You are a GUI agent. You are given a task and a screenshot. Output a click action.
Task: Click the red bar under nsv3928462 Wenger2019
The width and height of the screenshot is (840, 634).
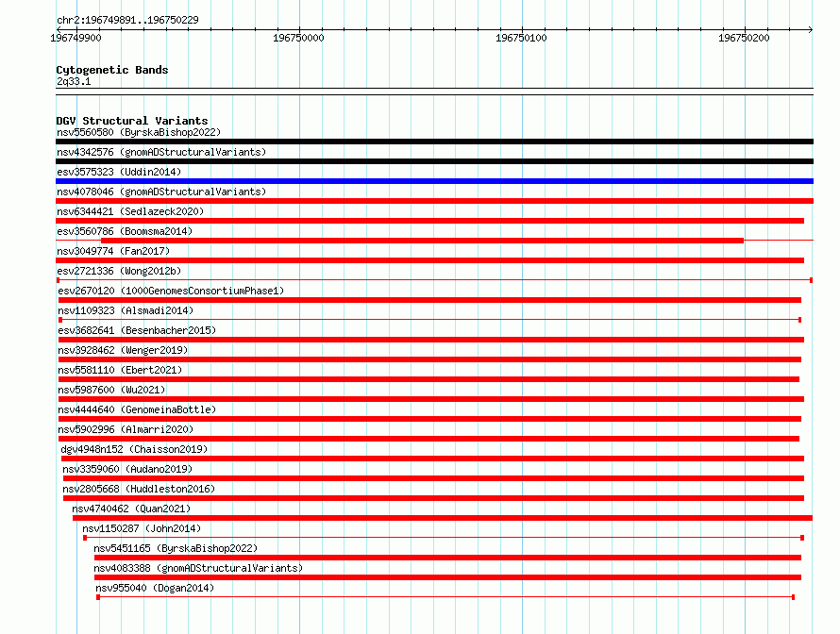click(429, 359)
